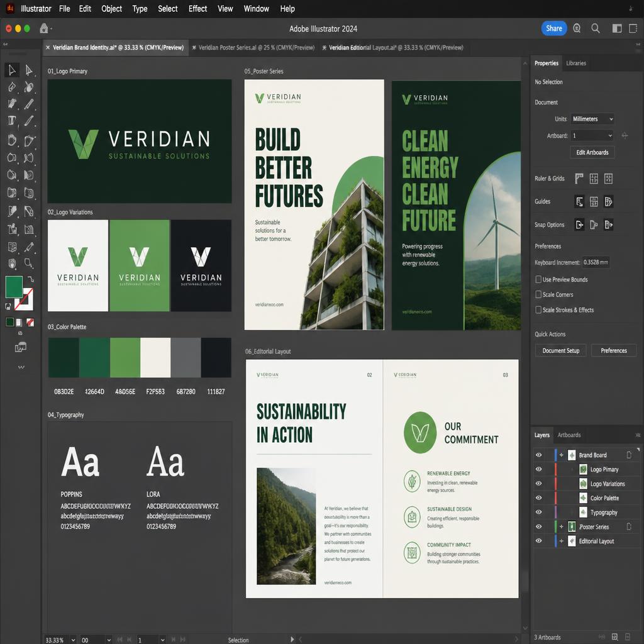Click the Home icon in the toolbar
The width and height of the screenshot is (644, 644).
pyautogui.click(x=44, y=28)
